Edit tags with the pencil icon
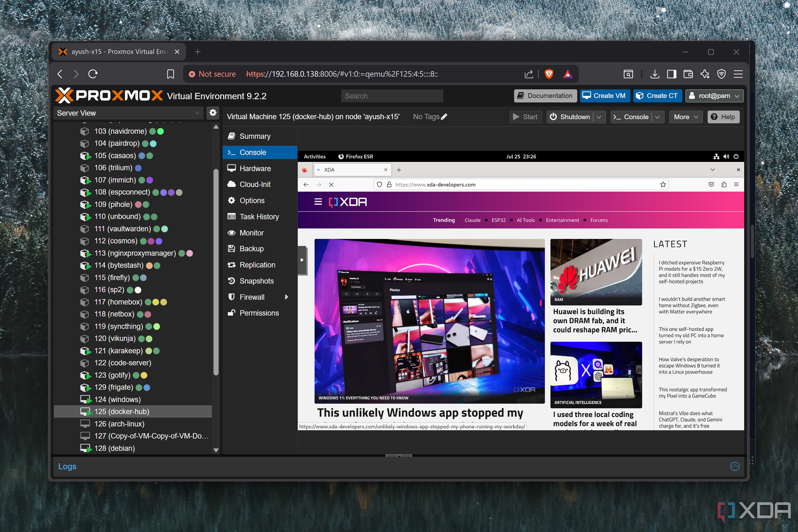 click(444, 117)
